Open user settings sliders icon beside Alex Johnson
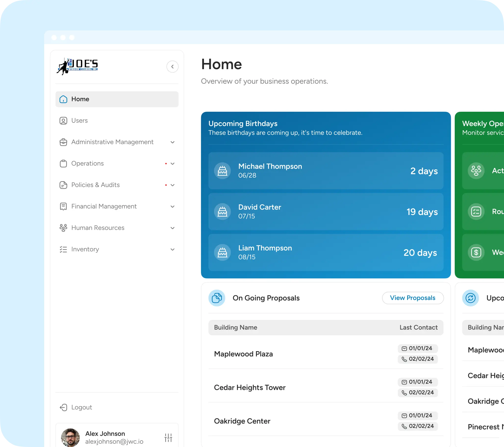 coord(168,437)
